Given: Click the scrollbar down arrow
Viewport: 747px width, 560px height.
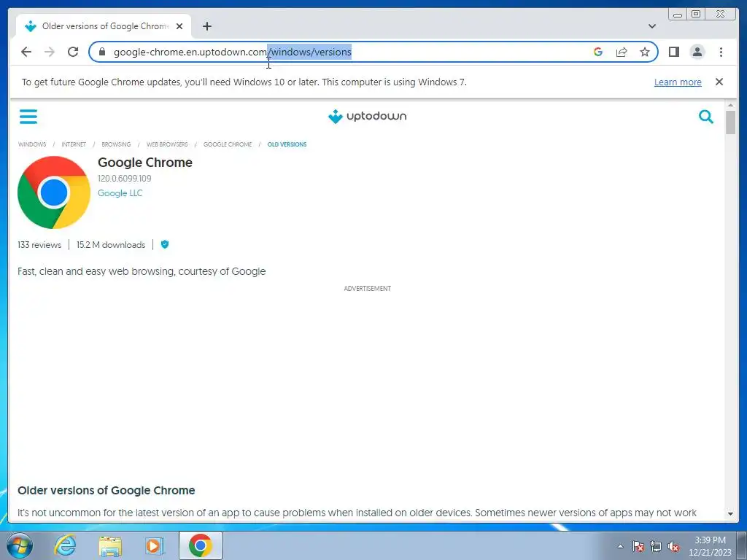Looking at the screenshot, I should pos(730,514).
